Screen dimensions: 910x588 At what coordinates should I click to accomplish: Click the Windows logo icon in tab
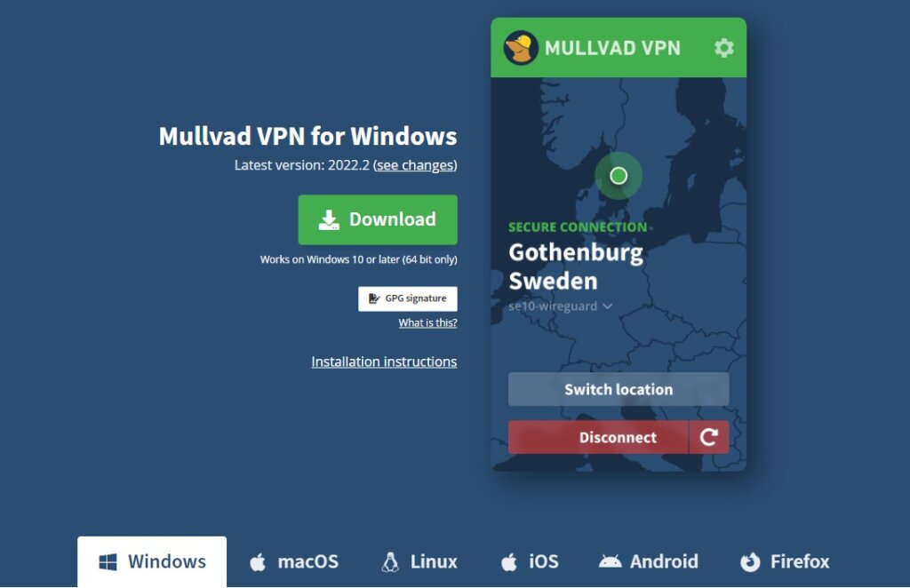click(108, 562)
